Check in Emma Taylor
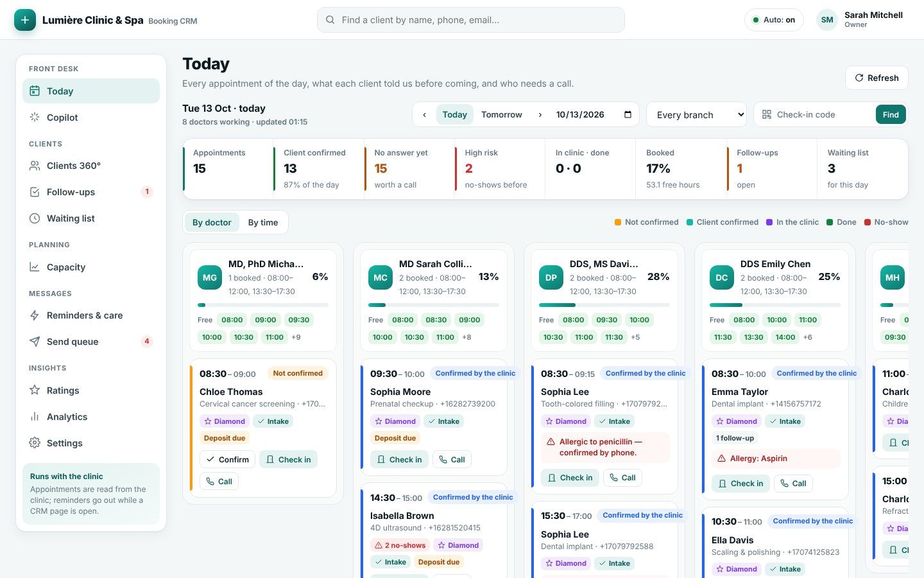The height and width of the screenshot is (578, 924). coord(740,484)
